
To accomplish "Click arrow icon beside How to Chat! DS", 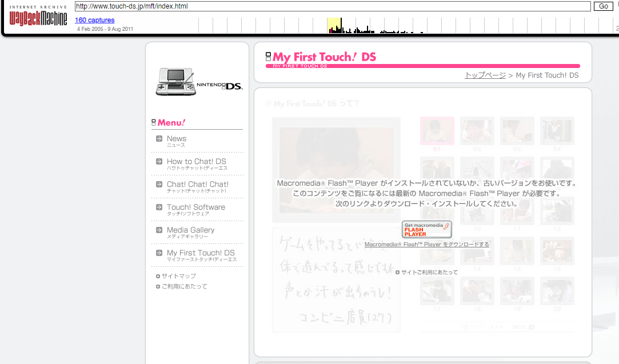I will [159, 162].
